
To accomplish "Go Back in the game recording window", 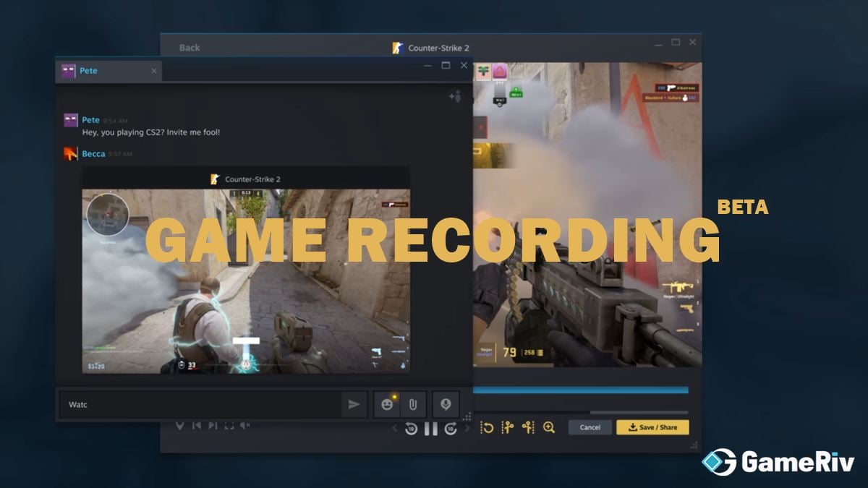I will point(190,48).
